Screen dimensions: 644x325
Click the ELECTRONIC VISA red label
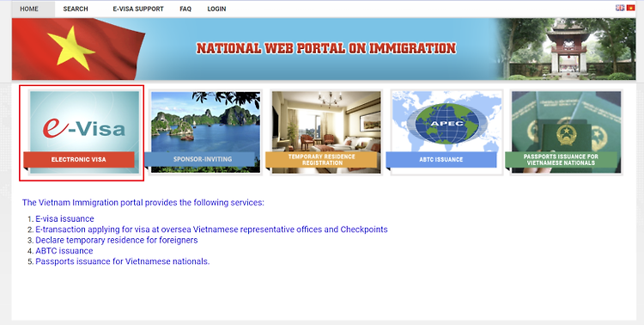click(x=78, y=160)
